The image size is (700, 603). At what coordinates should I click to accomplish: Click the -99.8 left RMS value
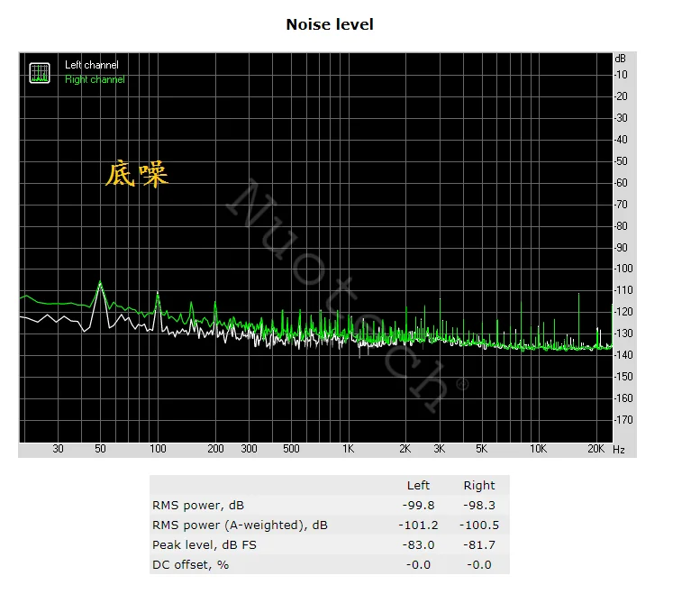pos(418,505)
